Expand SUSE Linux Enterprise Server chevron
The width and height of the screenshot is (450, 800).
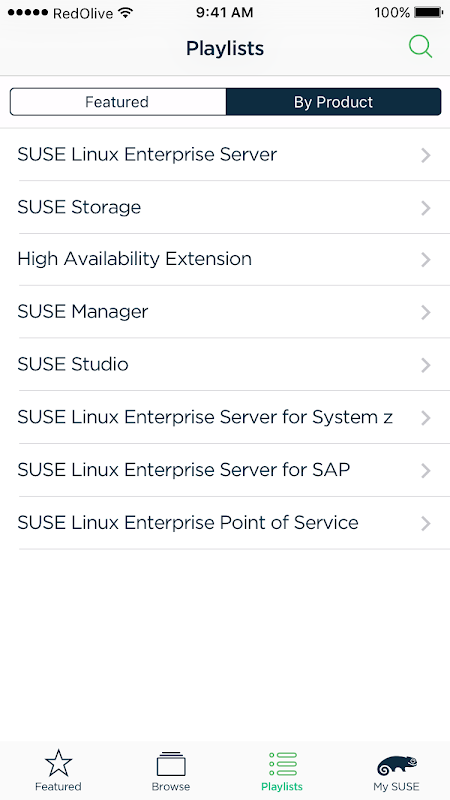point(426,155)
